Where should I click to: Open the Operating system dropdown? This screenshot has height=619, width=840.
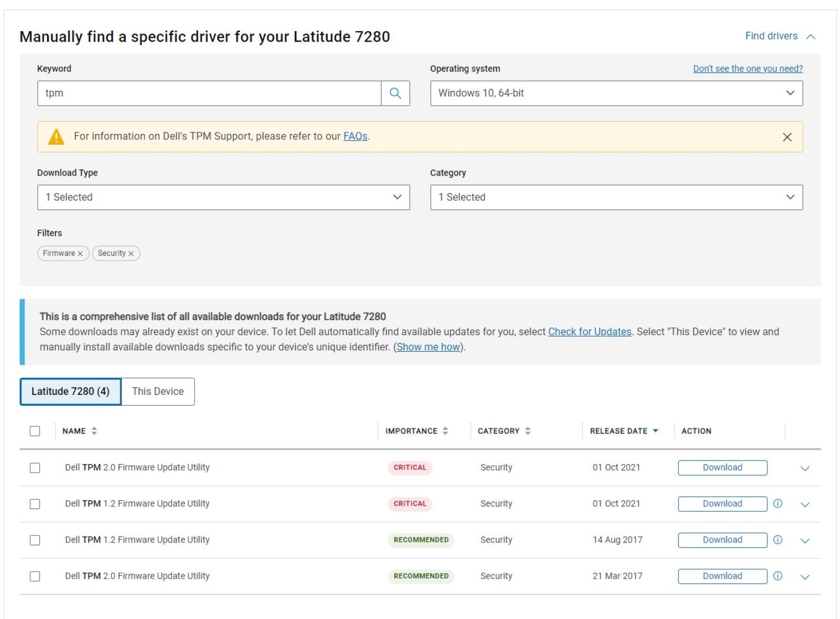(x=616, y=94)
